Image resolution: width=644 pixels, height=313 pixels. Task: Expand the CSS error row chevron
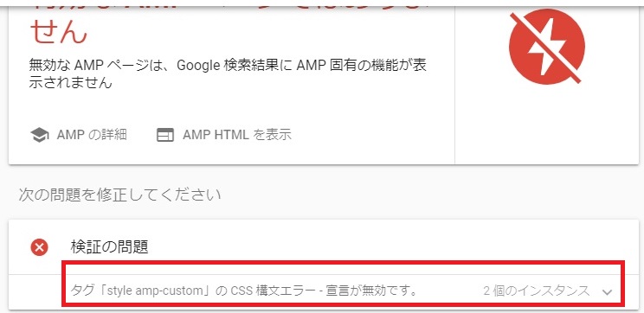pyautogui.click(x=607, y=292)
